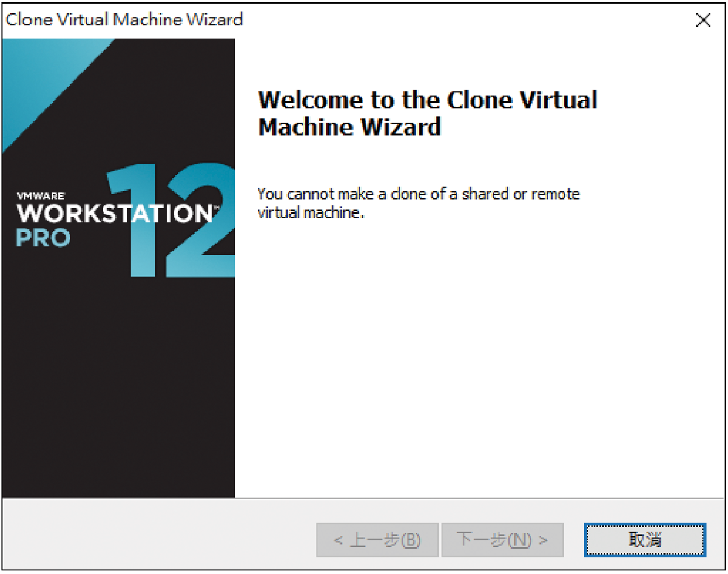Click the Welcome to the Clone Virtual Machine Wizard heading
This screenshot has height=574, width=728.
(x=428, y=113)
